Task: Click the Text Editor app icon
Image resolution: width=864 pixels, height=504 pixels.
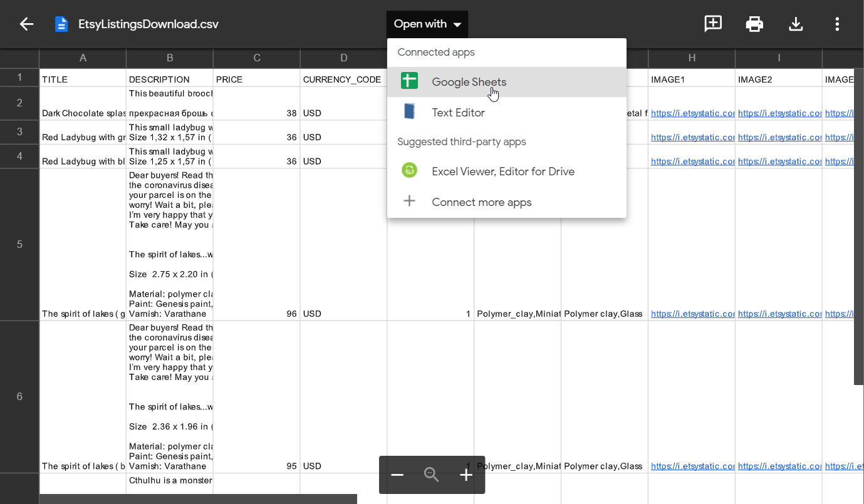Action: [409, 111]
